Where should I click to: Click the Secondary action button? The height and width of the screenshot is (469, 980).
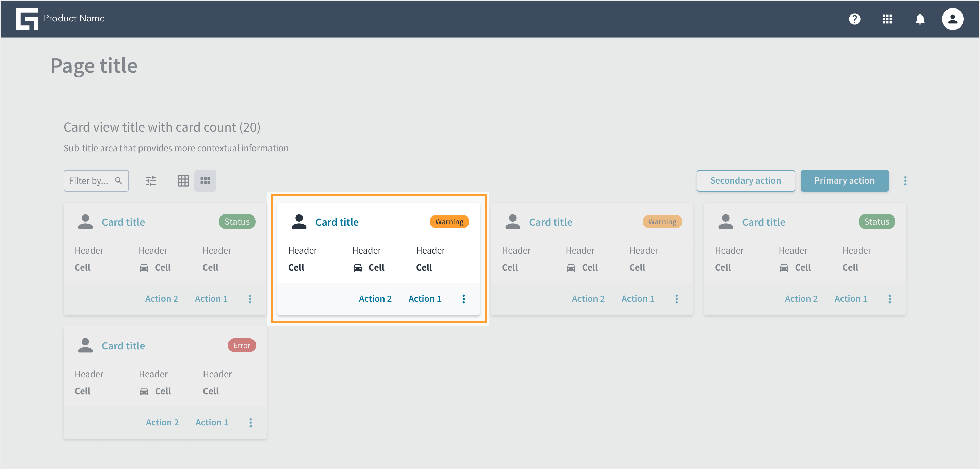pyautogui.click(x=745, y=180)
